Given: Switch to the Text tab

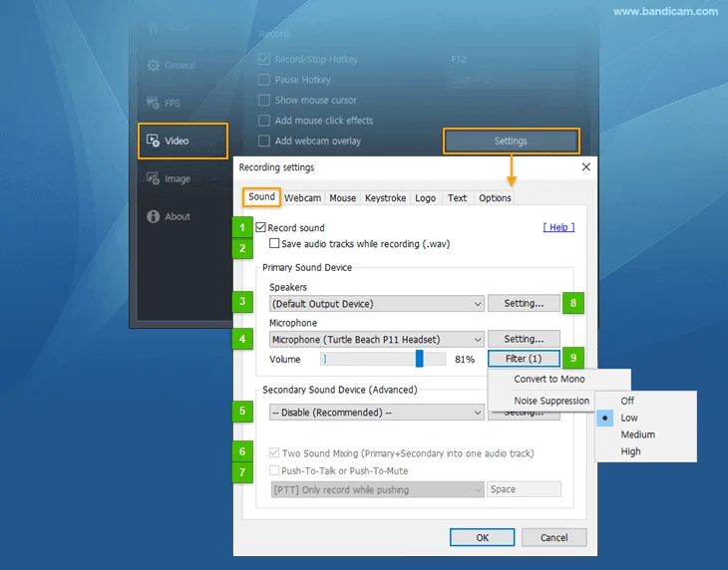Looking at the screenshot, I should click(457, 198).
